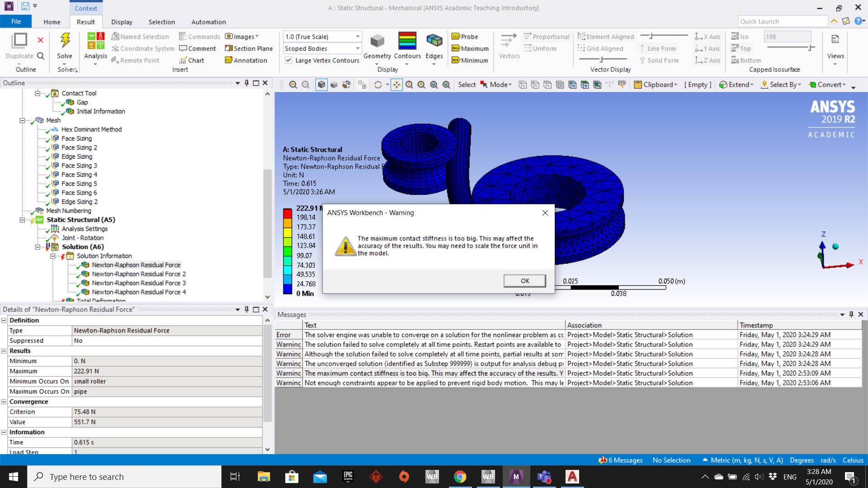Viewport: 868px width, 488px height.
Task: Collapse the Solution (A6) tree node
Action: point(37,247)
